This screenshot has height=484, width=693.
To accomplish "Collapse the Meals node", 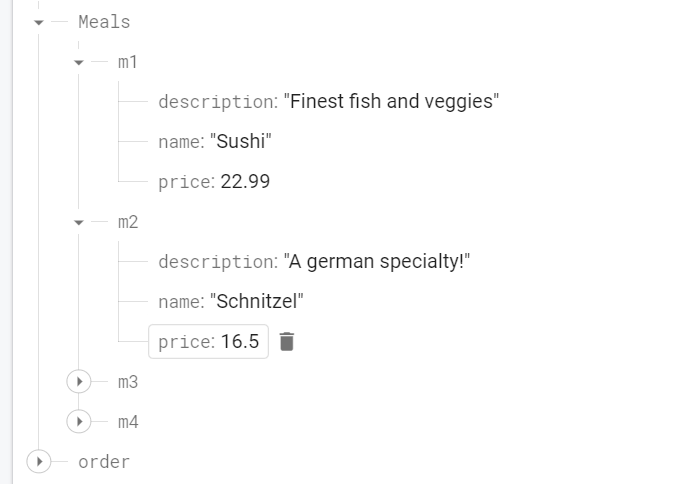I will pos(39,22).
